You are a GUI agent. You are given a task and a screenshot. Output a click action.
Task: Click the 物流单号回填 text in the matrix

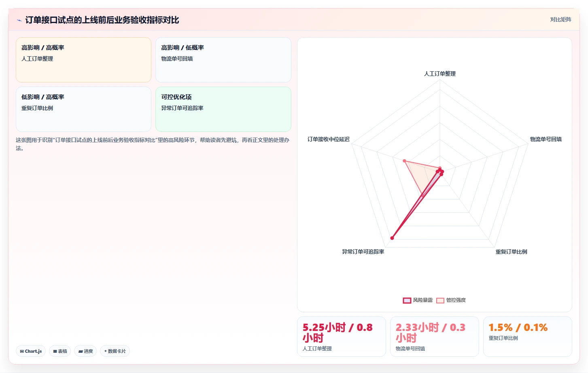click(177, 59)
